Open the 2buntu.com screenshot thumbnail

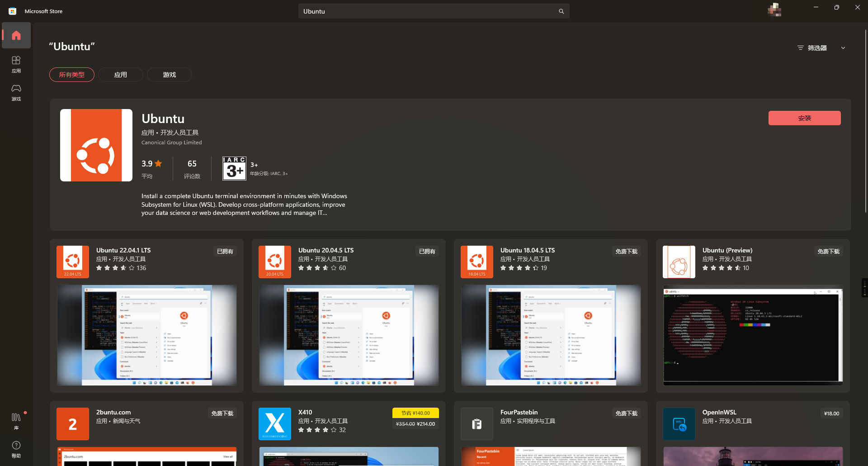pos(147,456)
